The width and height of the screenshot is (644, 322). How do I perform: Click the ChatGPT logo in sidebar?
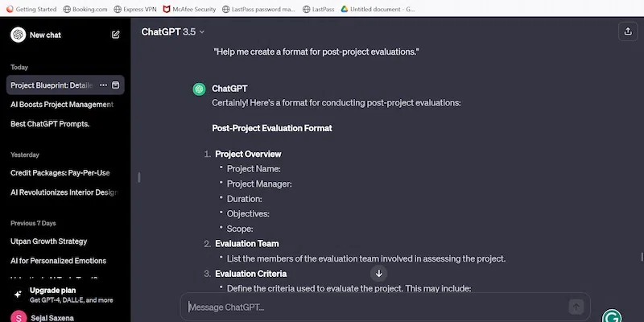click(x=18, y=35)
